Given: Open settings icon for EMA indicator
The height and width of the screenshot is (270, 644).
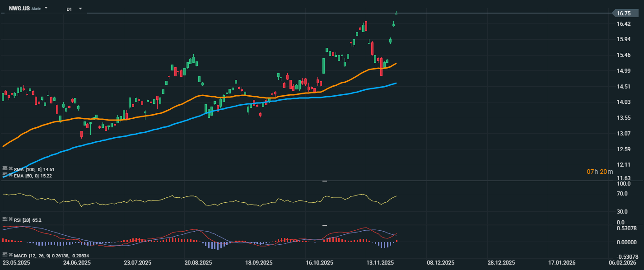Looking at the screenshot, I should (x=5, y=174).
